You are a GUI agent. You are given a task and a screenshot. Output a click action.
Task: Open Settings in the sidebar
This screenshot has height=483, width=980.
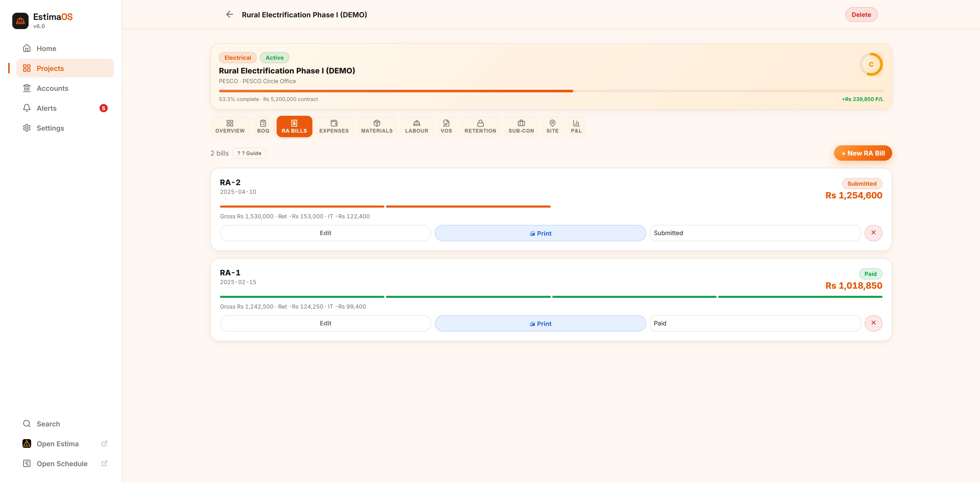65,128
